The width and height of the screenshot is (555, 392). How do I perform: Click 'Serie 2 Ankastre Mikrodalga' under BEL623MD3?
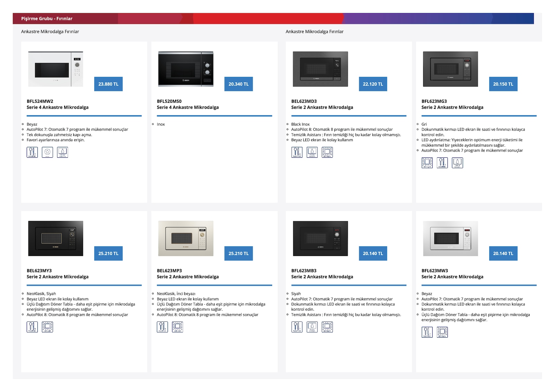pos(322,107)
